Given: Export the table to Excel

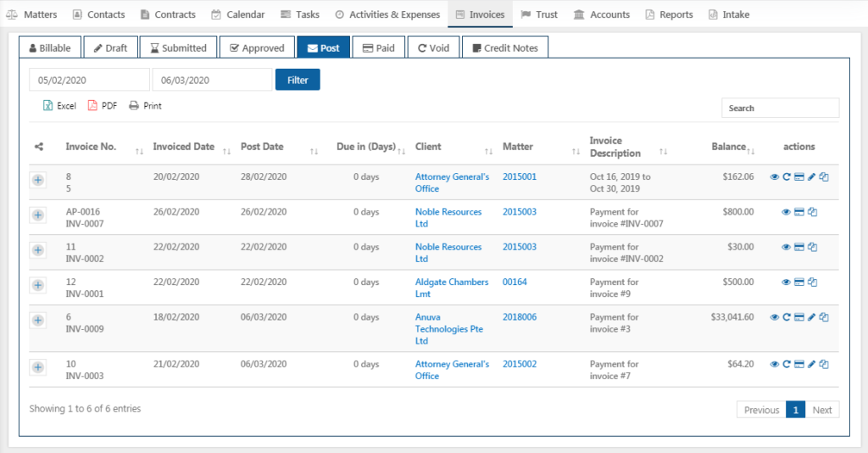Looking at the screenshot, I should coord(59,106).
